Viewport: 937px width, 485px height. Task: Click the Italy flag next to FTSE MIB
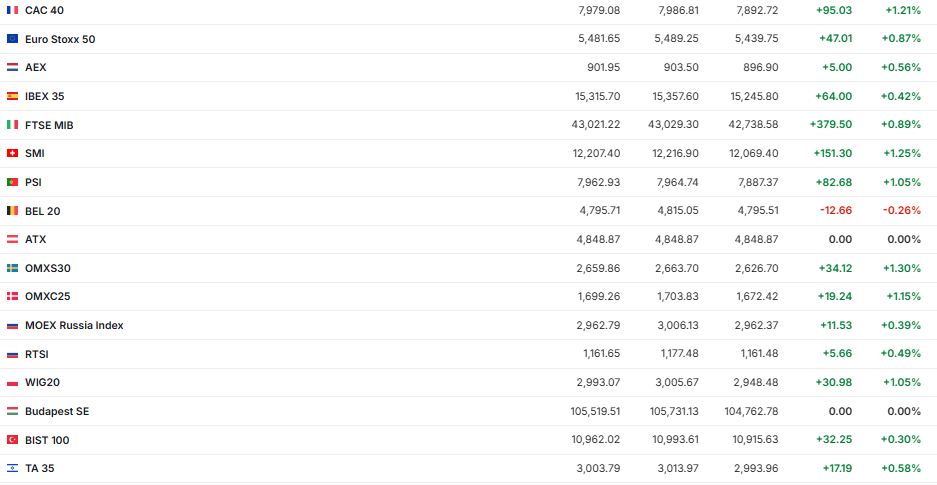pyautogui.click(x=12, y=125)
